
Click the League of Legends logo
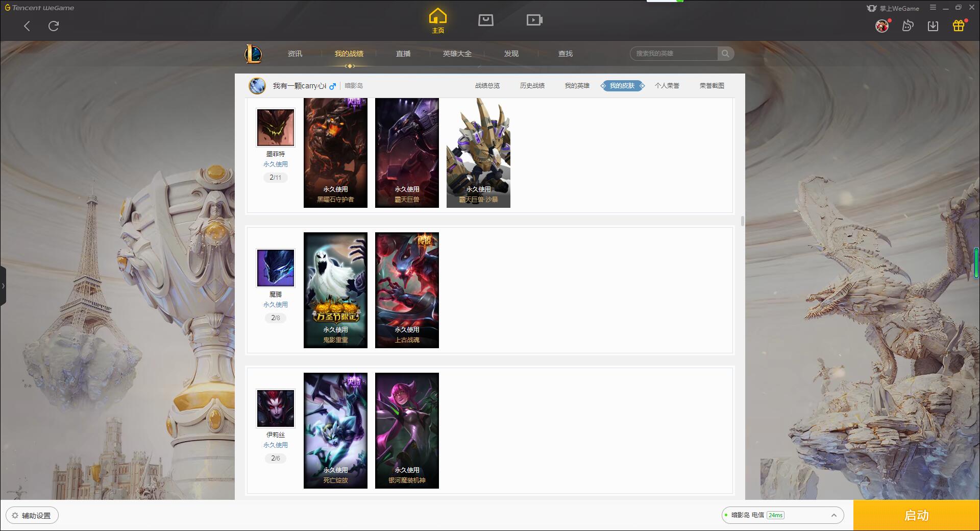253,54
